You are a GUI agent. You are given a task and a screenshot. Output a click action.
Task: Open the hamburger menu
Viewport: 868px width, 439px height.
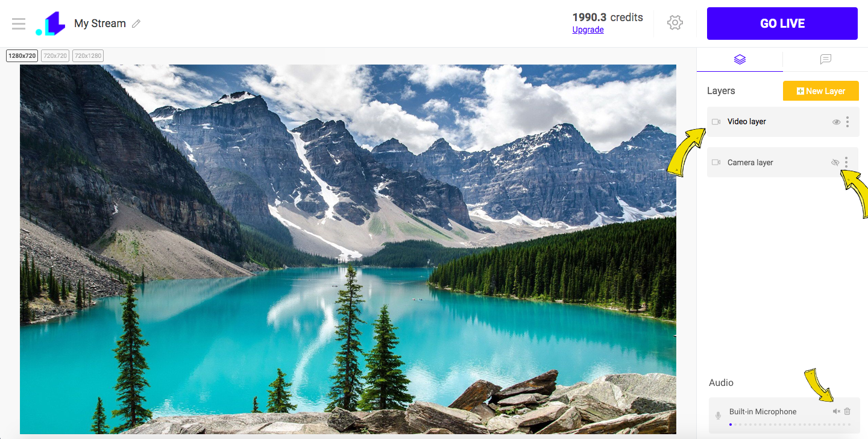19,24
